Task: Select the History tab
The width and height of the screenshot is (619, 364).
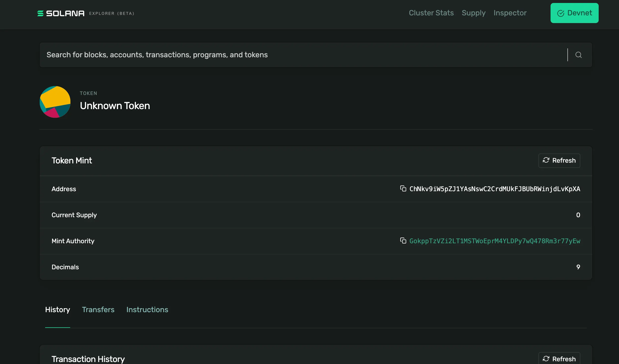Action: tap(58, 310)
